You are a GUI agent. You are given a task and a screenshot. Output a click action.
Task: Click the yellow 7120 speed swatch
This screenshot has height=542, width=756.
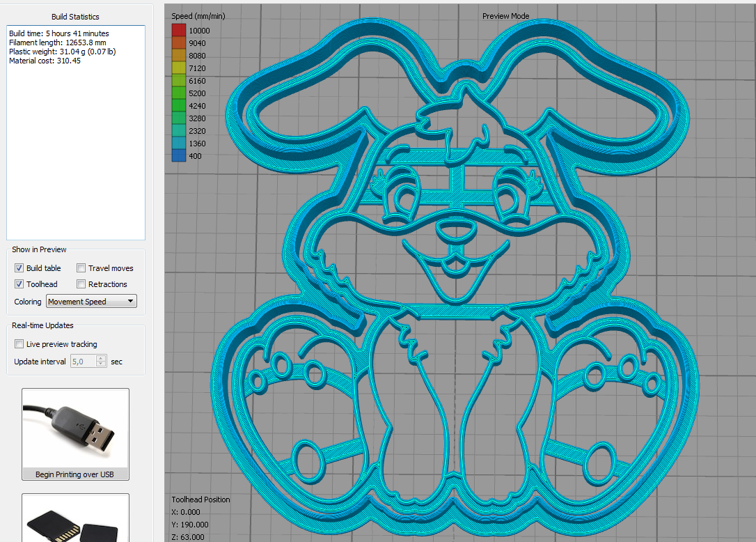pyautogui.click(x=179, y=68)
